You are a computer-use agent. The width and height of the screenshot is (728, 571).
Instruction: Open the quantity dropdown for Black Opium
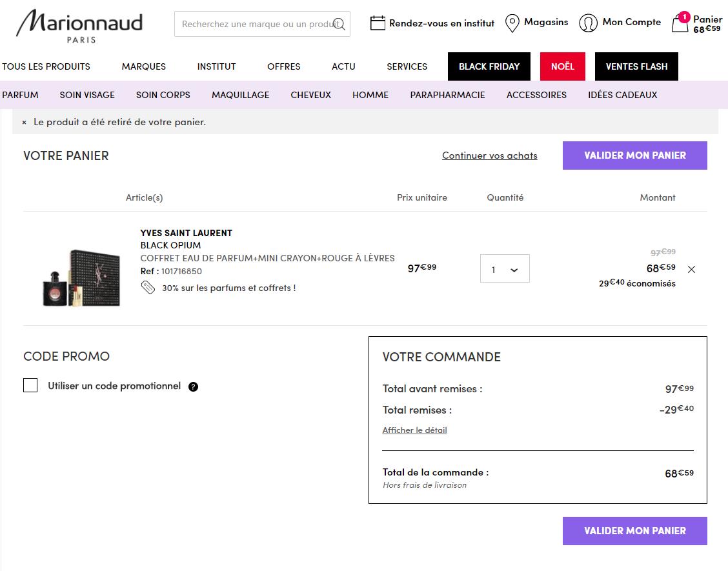tap(505, 269)
